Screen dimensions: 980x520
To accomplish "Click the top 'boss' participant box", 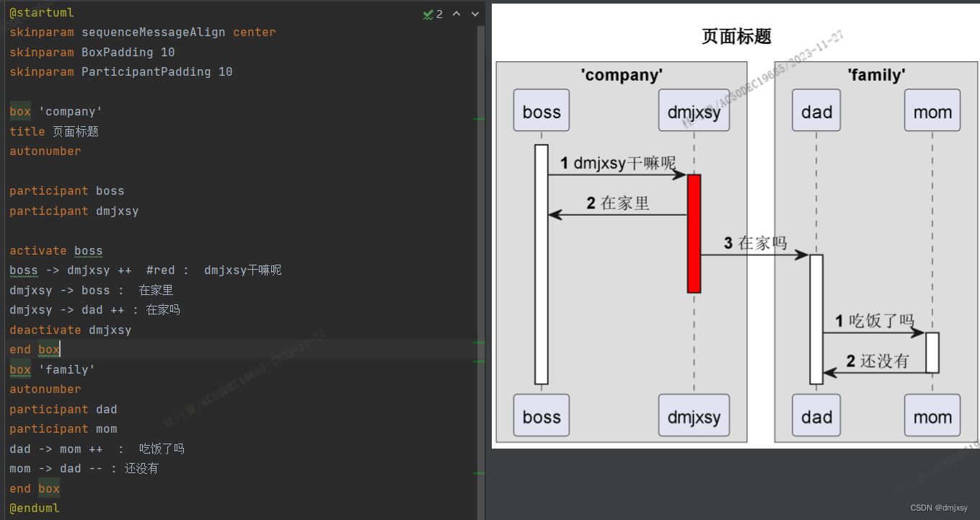I will (542, 110).
